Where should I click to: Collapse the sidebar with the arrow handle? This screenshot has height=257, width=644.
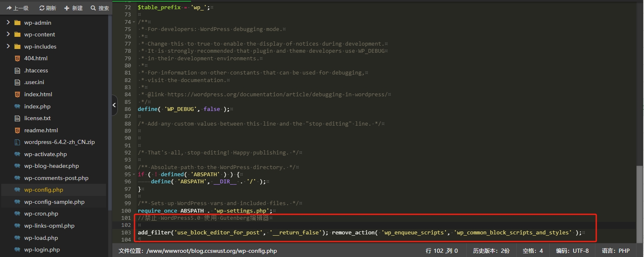[x=114, y=105]
